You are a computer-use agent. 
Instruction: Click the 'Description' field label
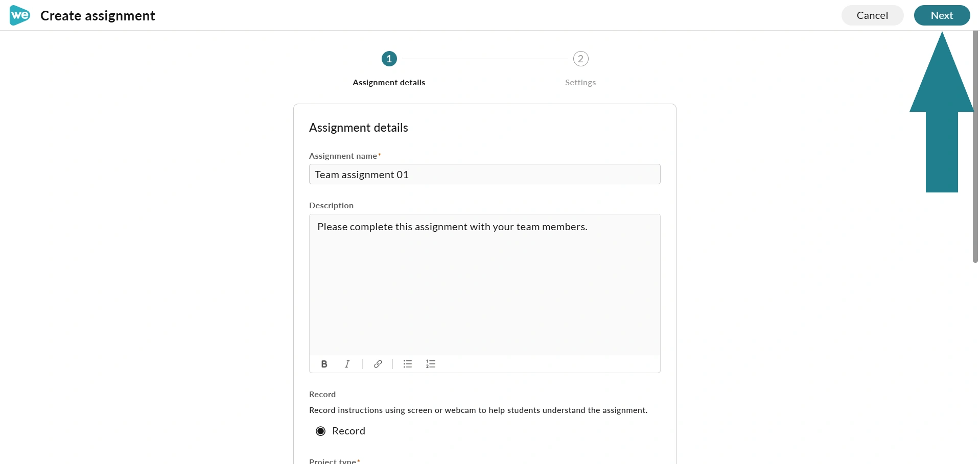coord(331,206)
